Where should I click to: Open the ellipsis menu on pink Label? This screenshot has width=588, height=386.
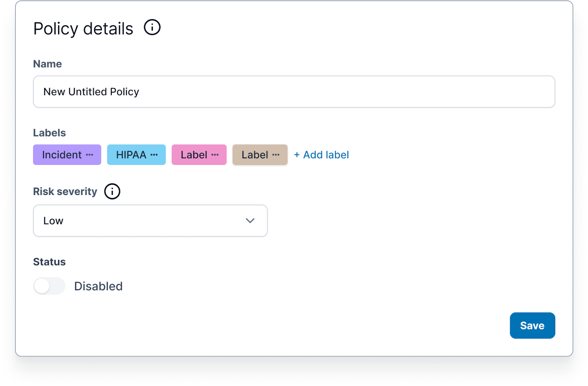coord(215,155)
